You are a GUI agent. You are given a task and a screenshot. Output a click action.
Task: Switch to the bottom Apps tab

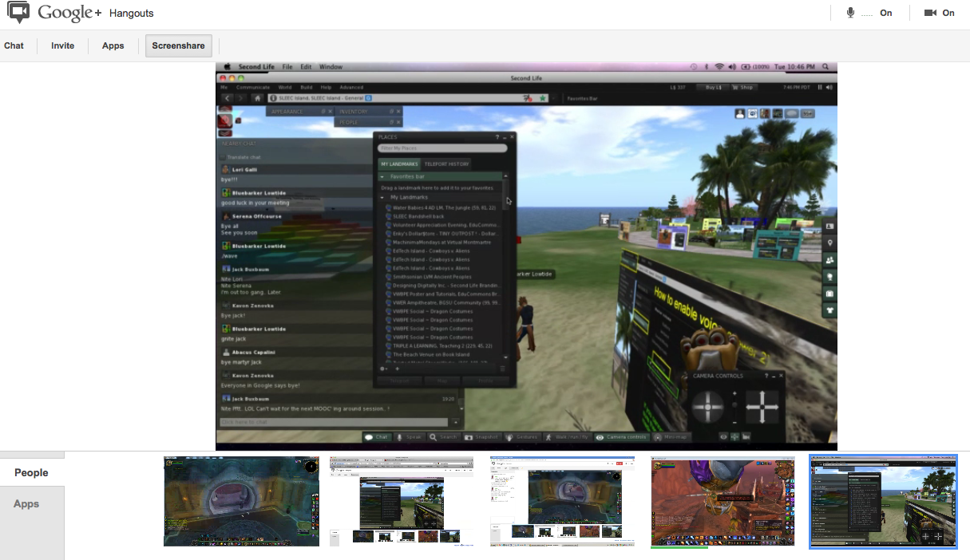(26, 503)
